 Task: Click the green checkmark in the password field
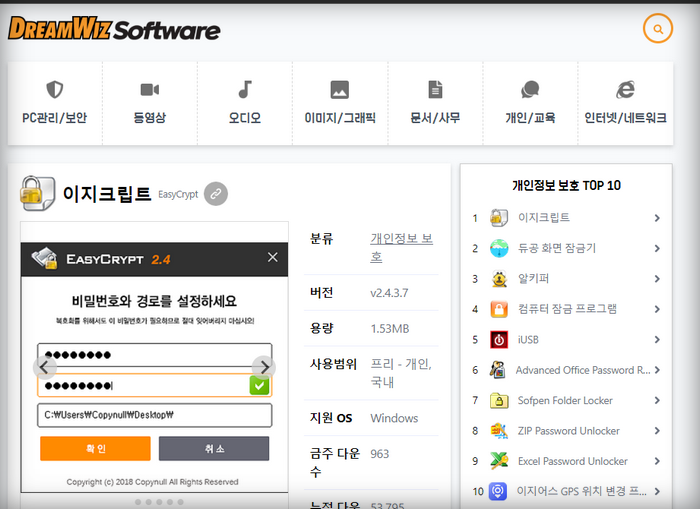[259, 386]
